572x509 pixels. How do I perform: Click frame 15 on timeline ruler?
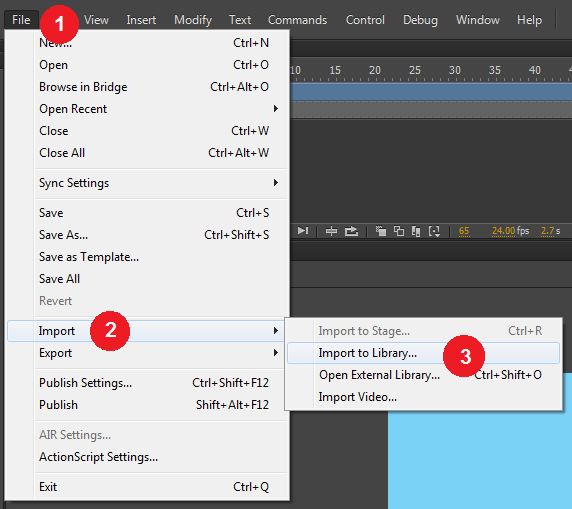pos(335,70)
